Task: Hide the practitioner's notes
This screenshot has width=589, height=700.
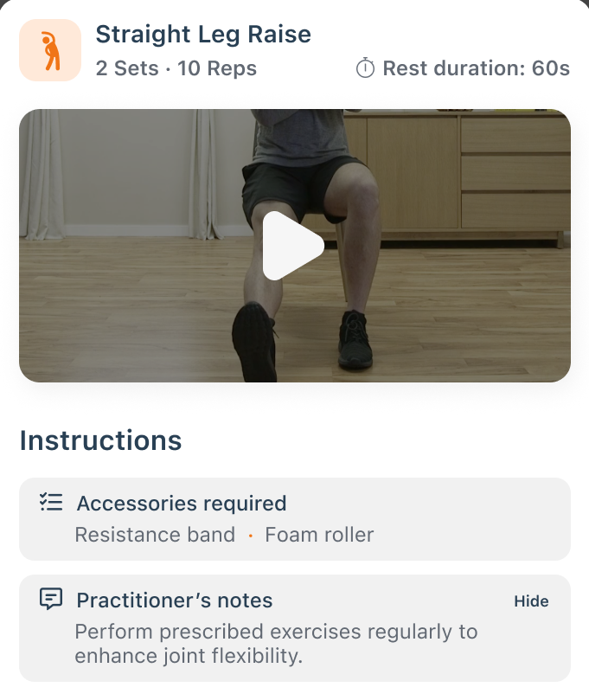Action: click(x=531, y=600)
